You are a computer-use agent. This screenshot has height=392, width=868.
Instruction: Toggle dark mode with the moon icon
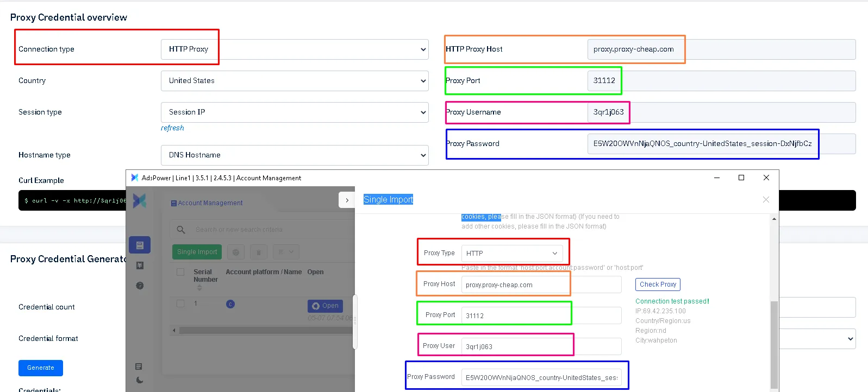coord(140,380)
